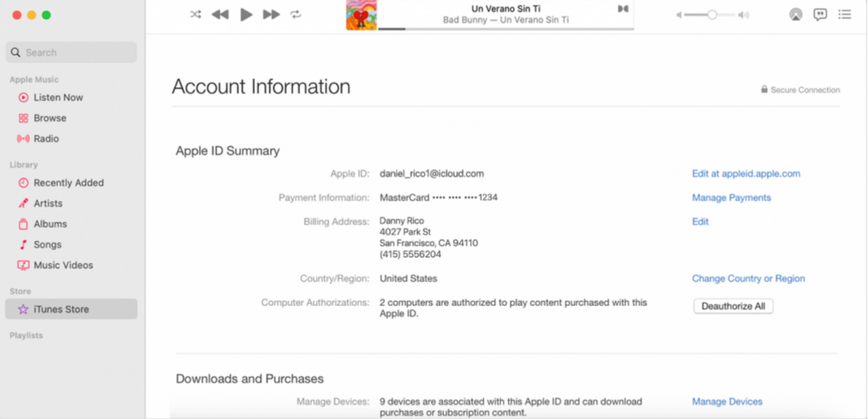Toggle shuffle playback
The image size is (868, 419).
click(x=195, y=14)
